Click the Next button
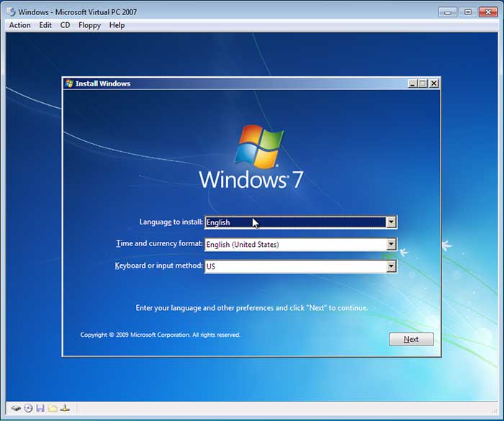This screenshot has width=504, height=421. (x=411, y=339)
